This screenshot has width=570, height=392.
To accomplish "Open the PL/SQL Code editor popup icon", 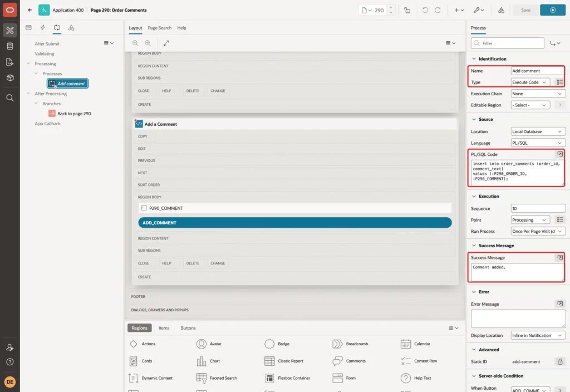I will click(x=560, y=154).
